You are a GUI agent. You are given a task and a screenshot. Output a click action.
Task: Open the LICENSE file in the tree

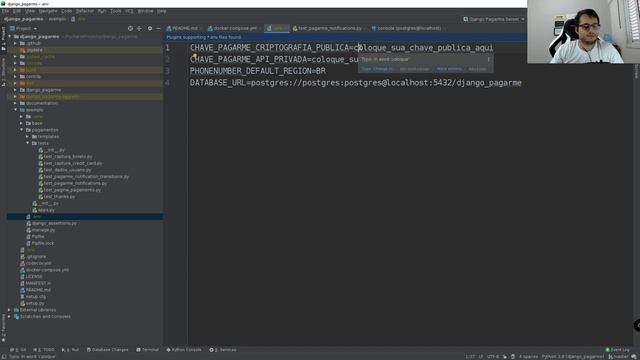tap(34, 276)
